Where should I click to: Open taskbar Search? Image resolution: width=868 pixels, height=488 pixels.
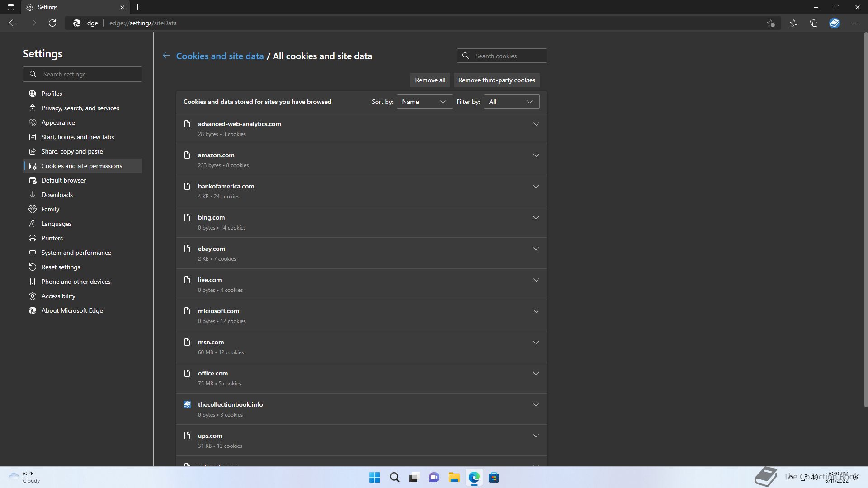395,478
